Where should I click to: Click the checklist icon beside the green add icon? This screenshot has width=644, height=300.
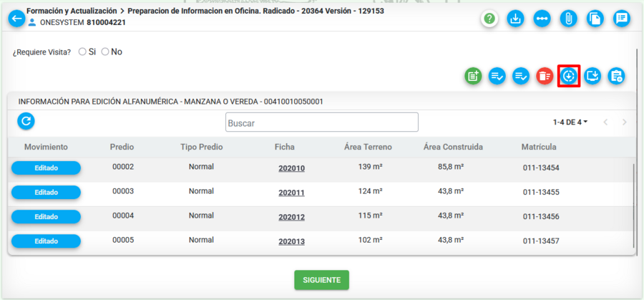click(497, 76)
